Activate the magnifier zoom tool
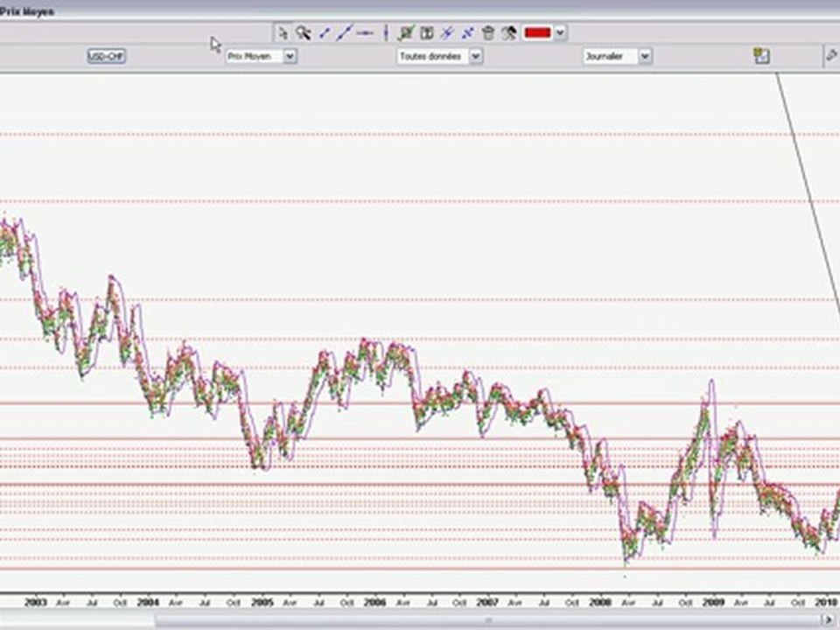840x630 pixels. (x=304, y=33)
